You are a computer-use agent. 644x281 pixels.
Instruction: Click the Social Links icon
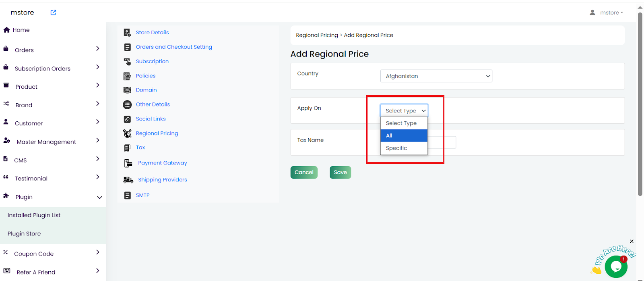pos(127,119)
